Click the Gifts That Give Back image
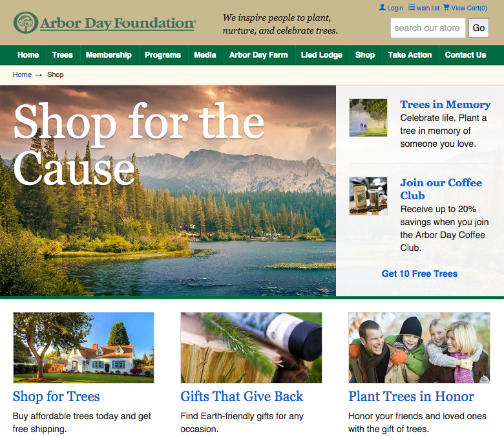The image size is (504, 436). (251, 347)
